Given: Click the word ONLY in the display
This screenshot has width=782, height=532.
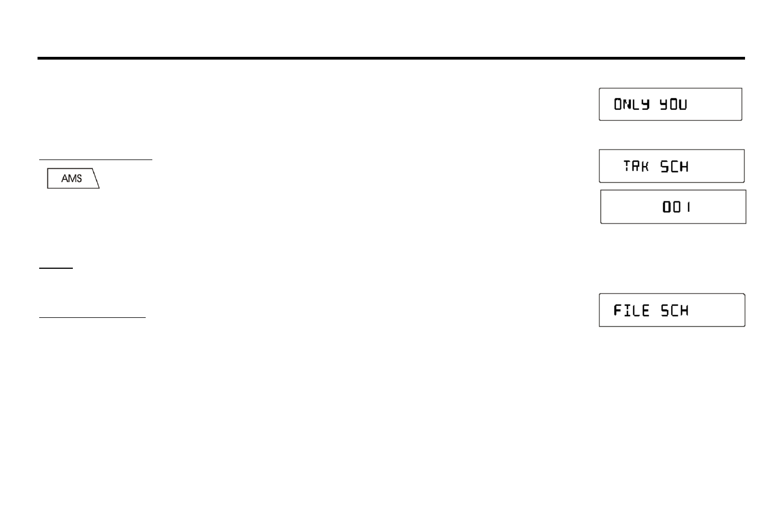Looking at the screenshot, I should [632, 104].
